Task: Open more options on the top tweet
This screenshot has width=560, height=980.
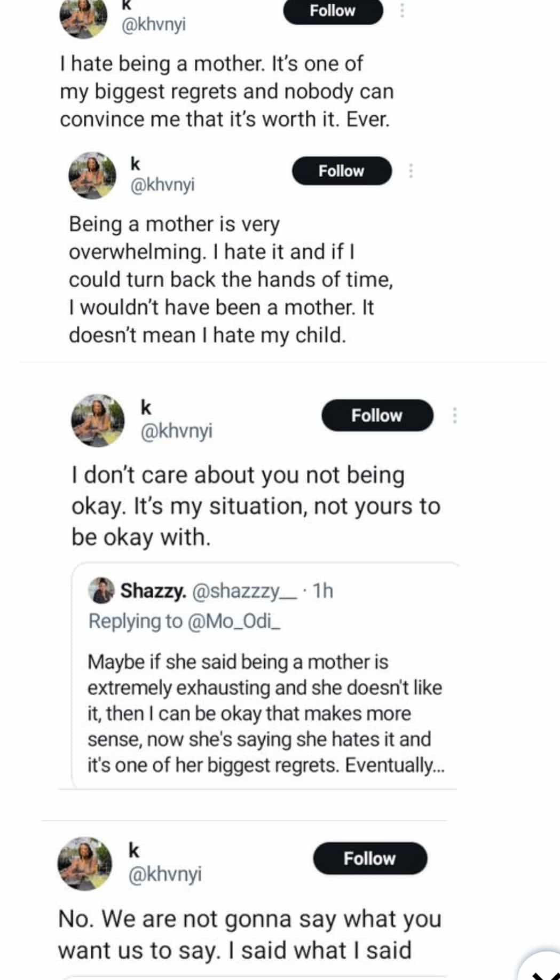Action: pyautogui.click(x=402, y=11)
